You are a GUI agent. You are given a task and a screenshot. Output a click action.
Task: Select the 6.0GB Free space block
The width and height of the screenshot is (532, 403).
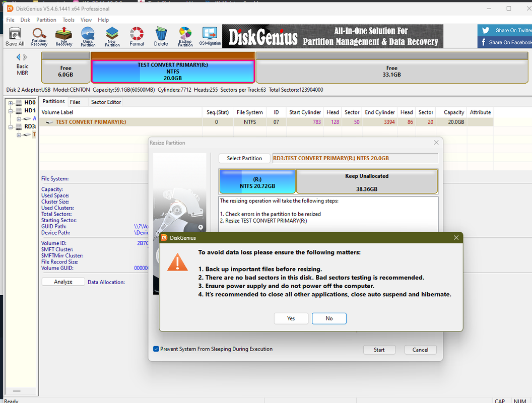(x=65, y=68)
